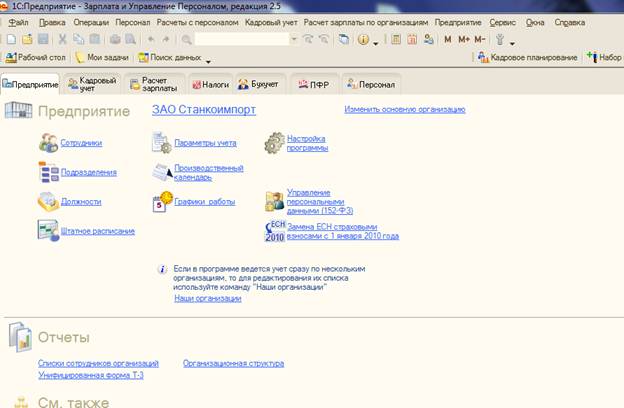The height and width of the screenshot is (408, 624).
Task: Open the Файл menu
Action: click(18, 22)
